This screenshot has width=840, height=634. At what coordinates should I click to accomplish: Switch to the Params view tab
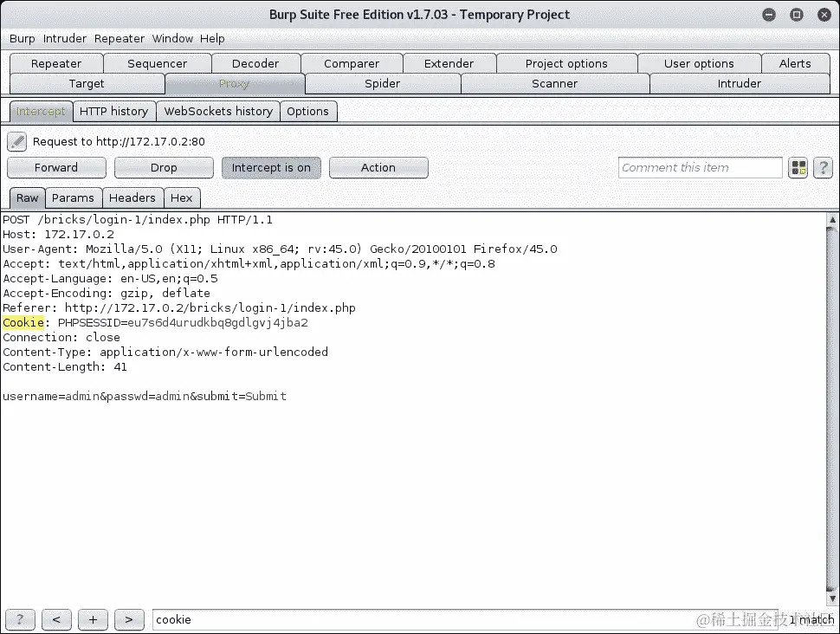click(x=73, y=198)
